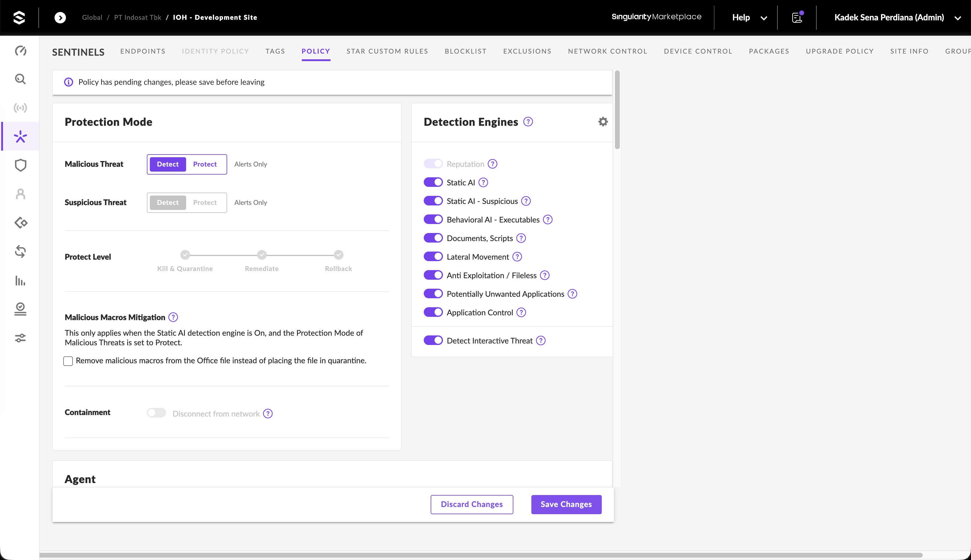Click help icon beside Malicious Macros Mitigation
This screenshot has height=560, width=971.
(x=173, y=317)
